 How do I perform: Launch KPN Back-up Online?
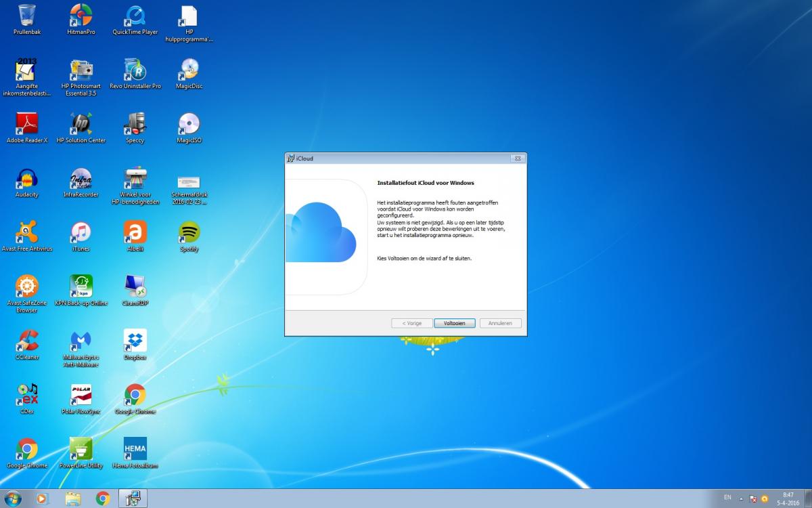(x=81, y=291)
